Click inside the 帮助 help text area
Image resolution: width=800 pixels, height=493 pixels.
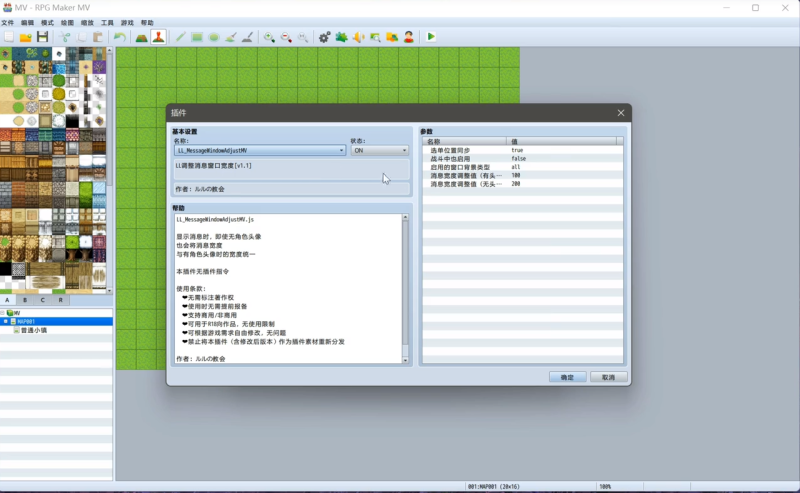point(289,289)
